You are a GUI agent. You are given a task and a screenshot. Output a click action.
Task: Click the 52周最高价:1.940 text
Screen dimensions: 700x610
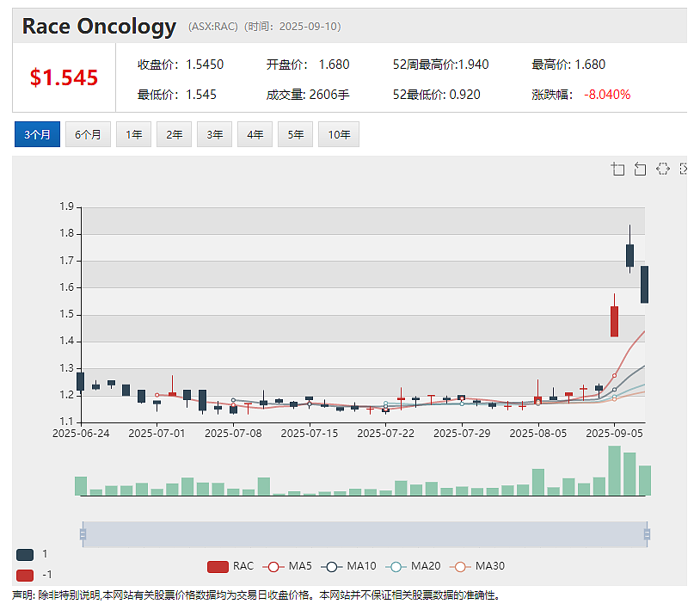pos(440,65)
